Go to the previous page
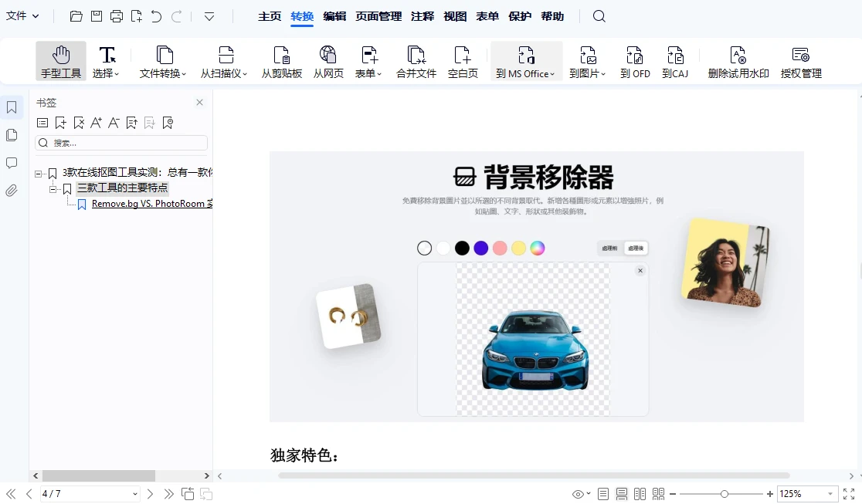 coord(29,494)
